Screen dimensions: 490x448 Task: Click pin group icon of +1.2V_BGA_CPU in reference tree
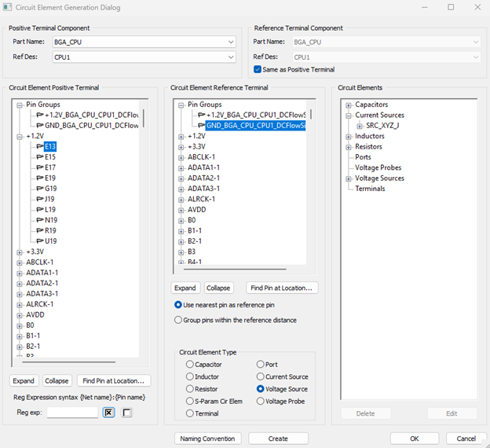(200, 115)
